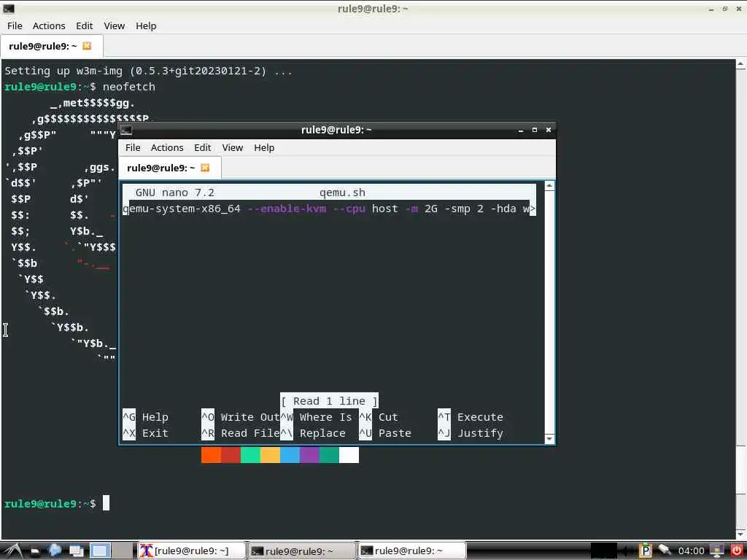Open Edit menu in front nano terminal

(x=203, y=147)
